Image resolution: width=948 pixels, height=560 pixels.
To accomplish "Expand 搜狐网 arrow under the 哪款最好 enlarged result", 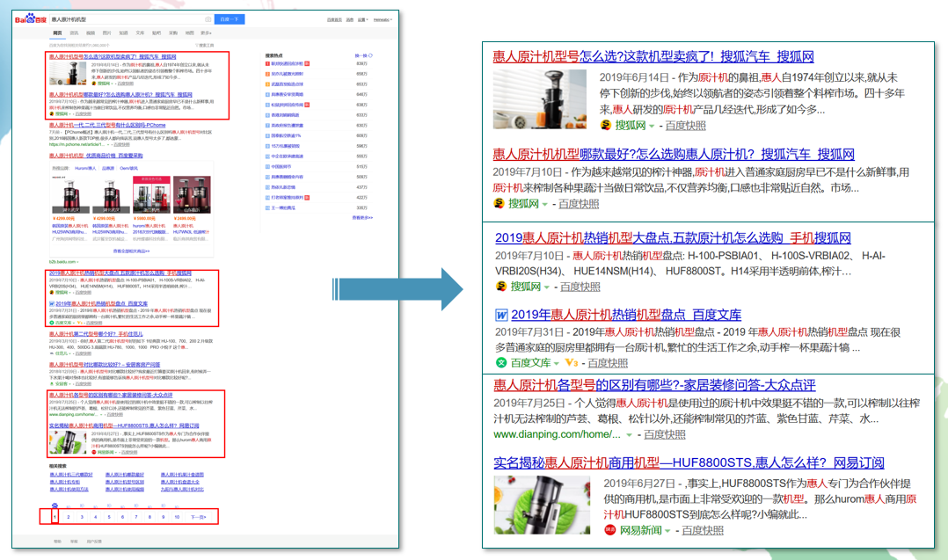I will click(x=544, y=205).
